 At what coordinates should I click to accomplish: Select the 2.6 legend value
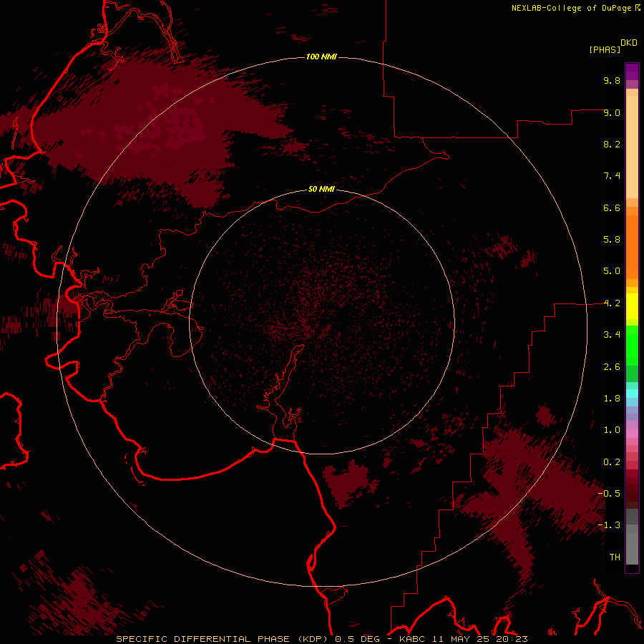(612, 367)
